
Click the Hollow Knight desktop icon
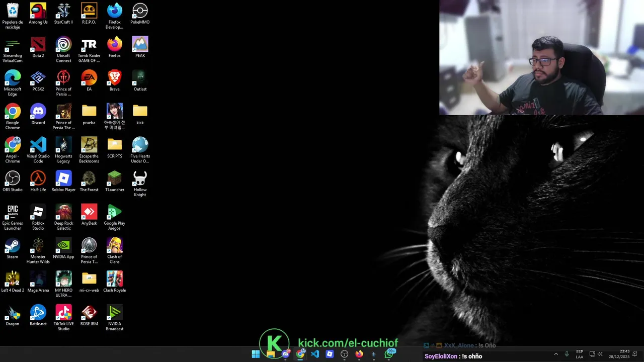point(140,184)
